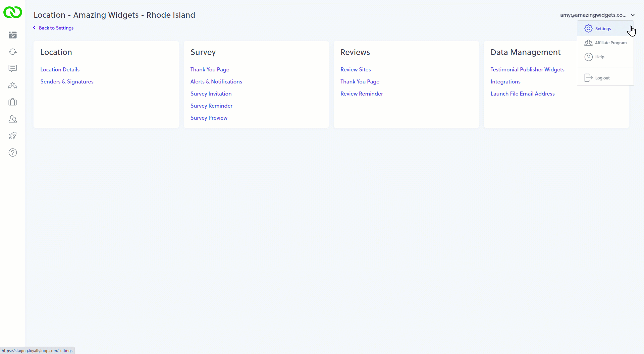Click the Location card heading
The image size is (644, 354).
coord(56,52)
